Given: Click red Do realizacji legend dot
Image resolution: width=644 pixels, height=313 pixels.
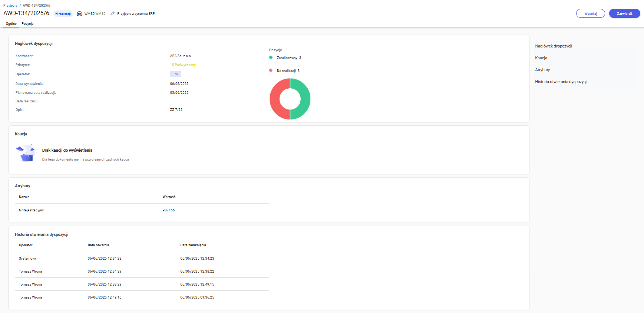Looking at the screenshot, I should [x=271, y=70].
